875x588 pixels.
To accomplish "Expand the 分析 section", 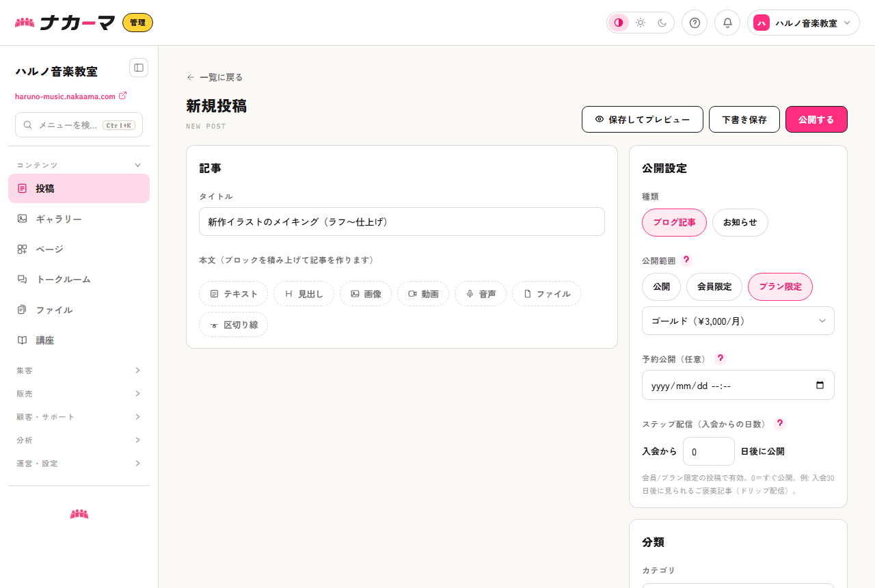I will pos(79,440).
